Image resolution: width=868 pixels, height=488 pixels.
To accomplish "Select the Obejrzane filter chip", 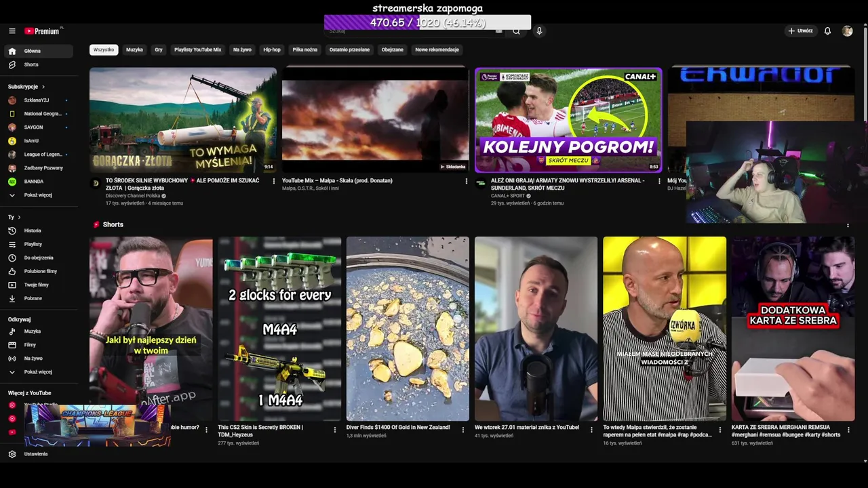I will click(392, 49).
